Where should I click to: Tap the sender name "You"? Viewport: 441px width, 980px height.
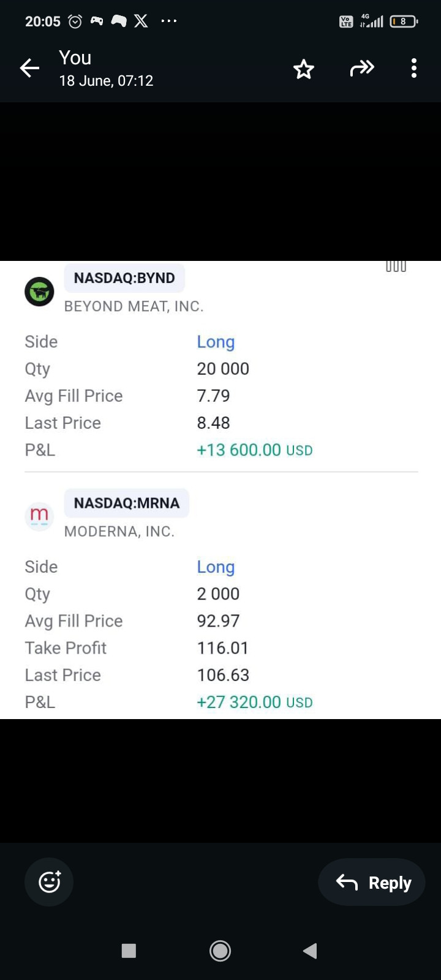pyautogui.click(x=75, y=58)
